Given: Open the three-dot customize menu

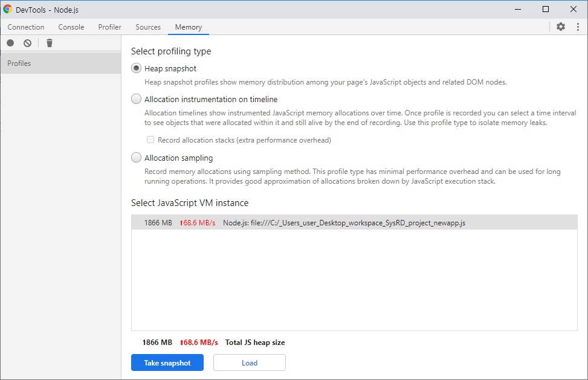Looking at the screenshot, I should point(578,27).
